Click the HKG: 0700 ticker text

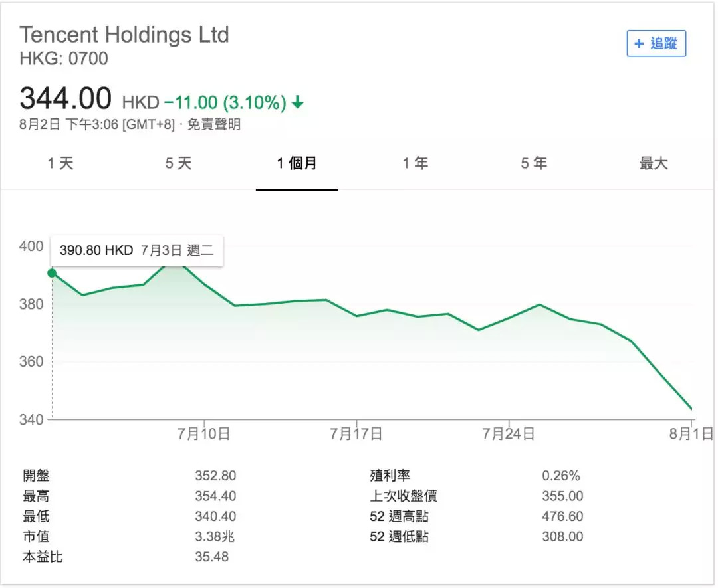(x=64, y=58)
